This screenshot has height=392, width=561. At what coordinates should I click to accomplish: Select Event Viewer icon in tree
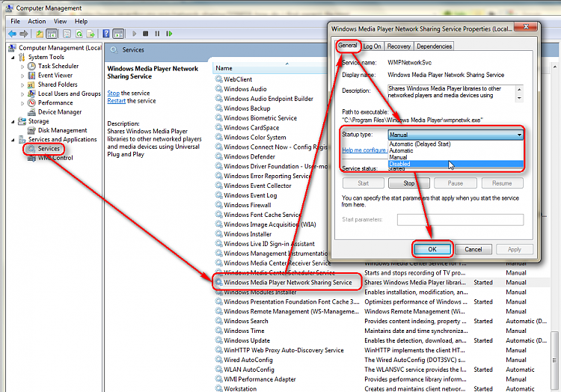[32, 76]
